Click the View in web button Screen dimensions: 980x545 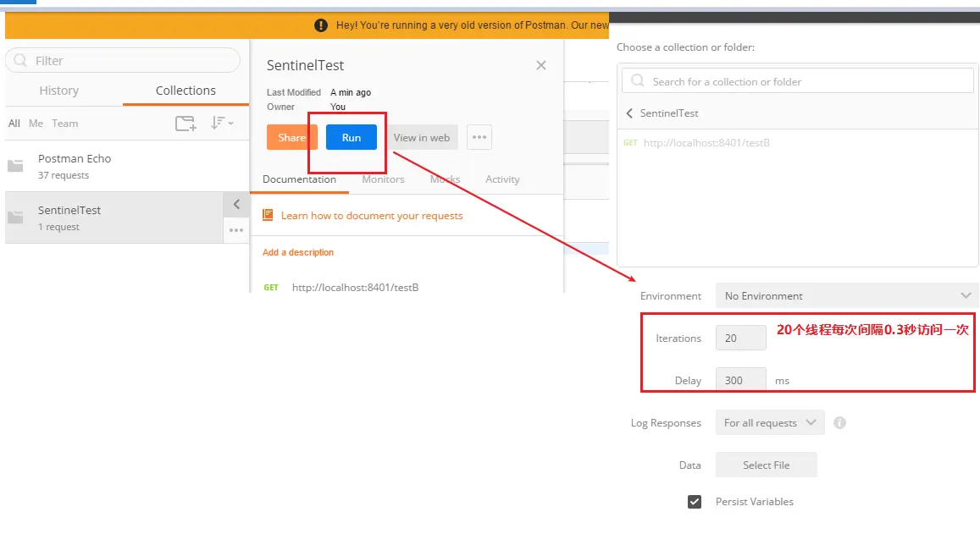point(422,137)
